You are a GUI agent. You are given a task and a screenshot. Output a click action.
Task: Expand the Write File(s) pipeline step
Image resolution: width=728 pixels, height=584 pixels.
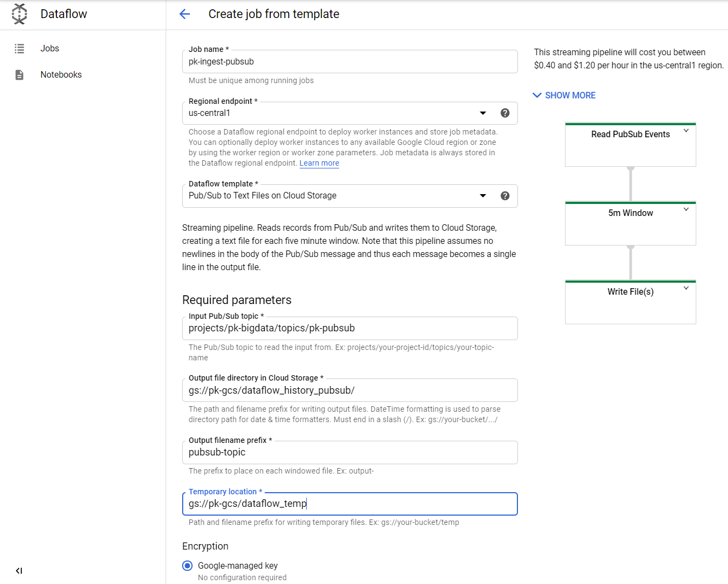coord(686,288)
